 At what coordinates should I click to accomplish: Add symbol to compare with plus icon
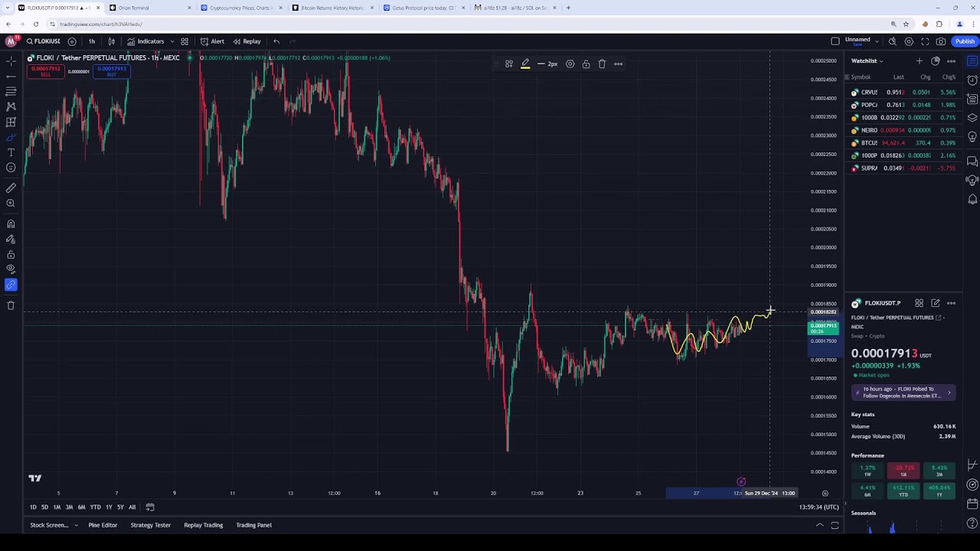click(x=72, y=41)
